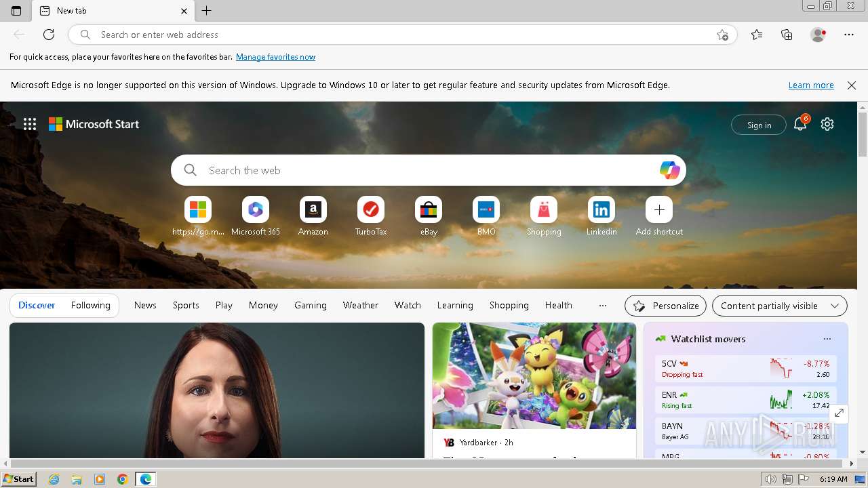Open the Money category
The height and width of the screenshot is (488, 868).
[x=263, y=306]
